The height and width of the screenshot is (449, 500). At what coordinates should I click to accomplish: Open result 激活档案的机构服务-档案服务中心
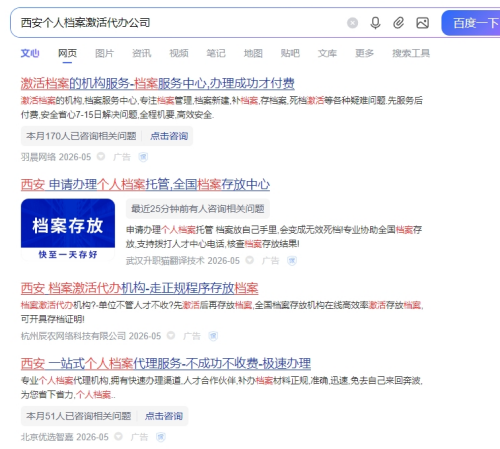pyautogui.click(x=157, y=83)
